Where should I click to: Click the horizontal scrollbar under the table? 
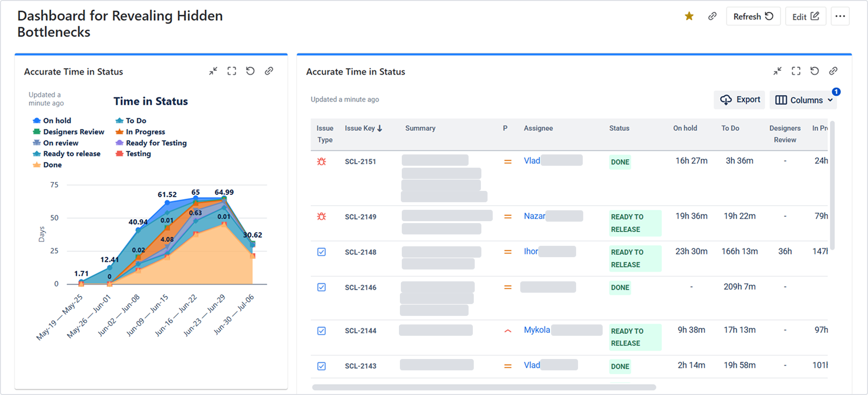pos(484,387)
